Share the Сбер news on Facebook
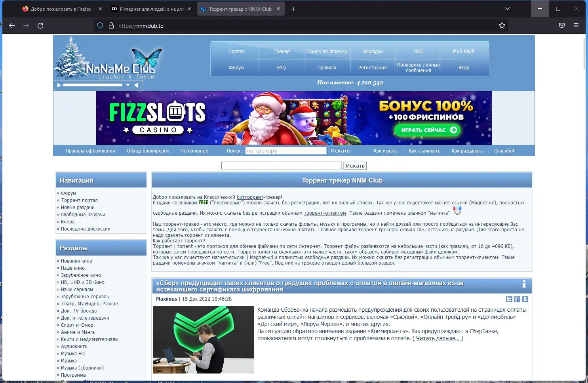Viewport: 588px width, 383px height. click(x=517, y=299)
